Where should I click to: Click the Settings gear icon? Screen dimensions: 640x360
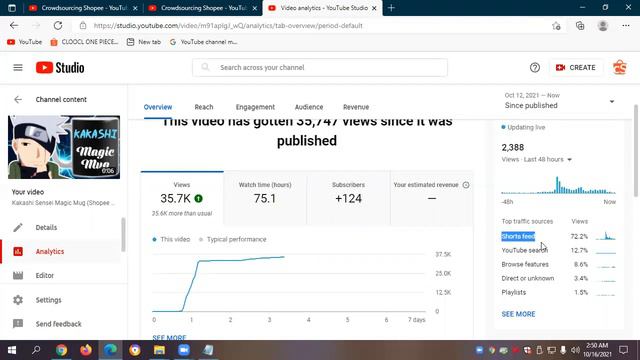(x=18, y=300)
